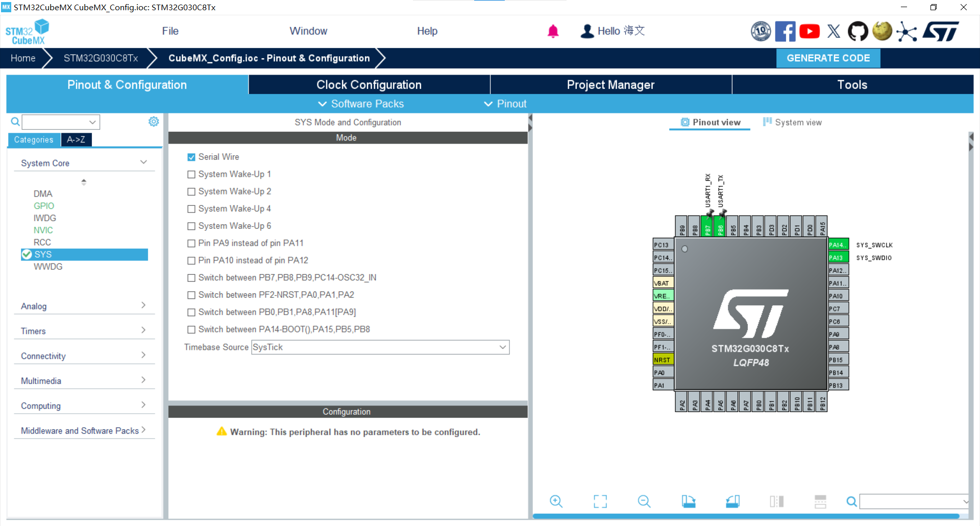Check Pin PA9 instead of pin PA11

click(x=191, y=244)
